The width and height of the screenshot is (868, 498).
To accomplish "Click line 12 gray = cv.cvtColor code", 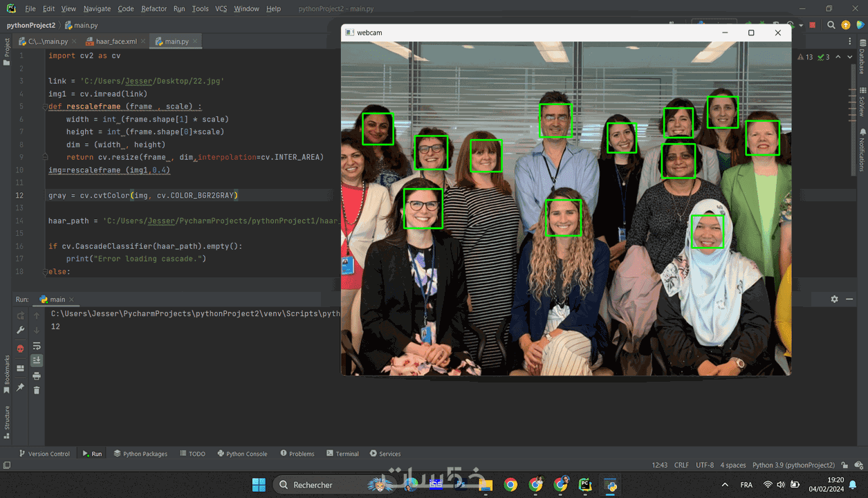I will (x=143, y=196).
